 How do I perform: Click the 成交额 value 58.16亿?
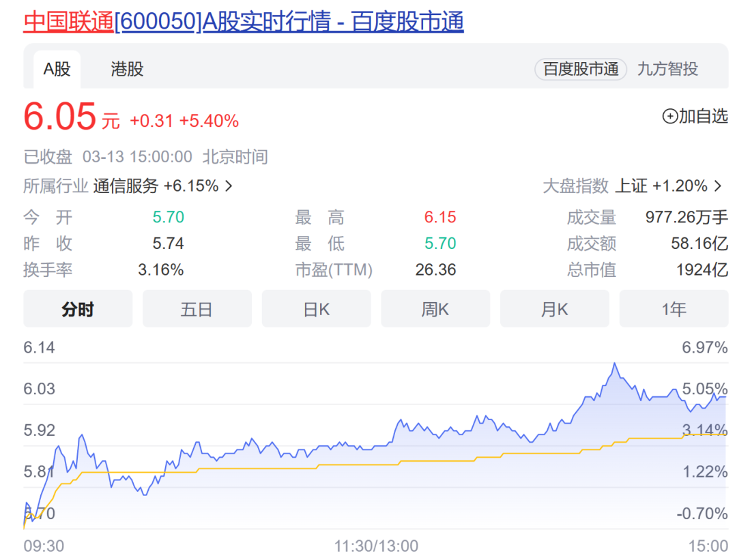coord(699,244)
